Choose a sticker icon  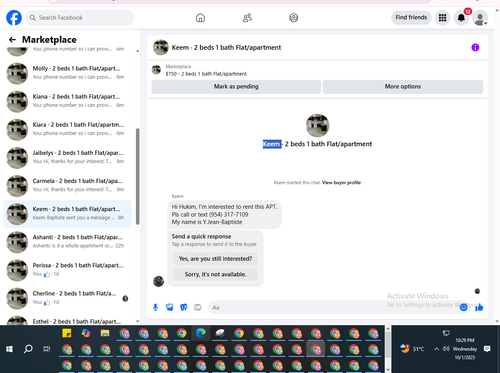(184, 307)
